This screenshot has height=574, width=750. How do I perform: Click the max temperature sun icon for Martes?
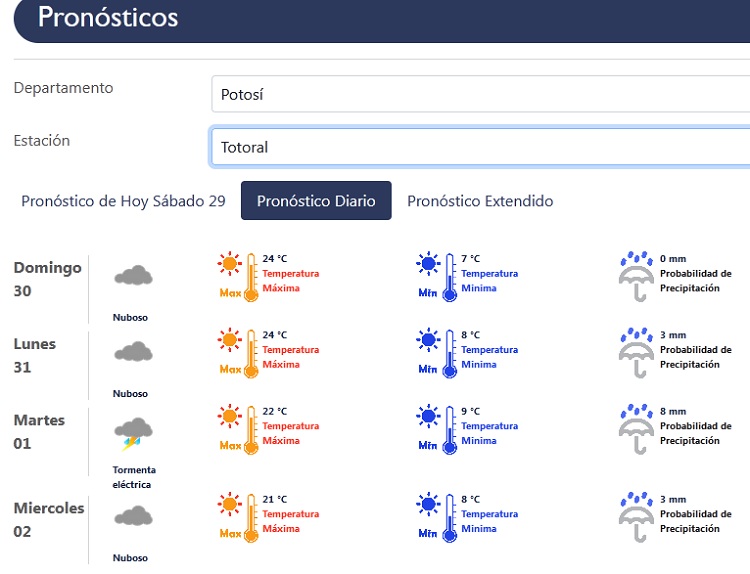pos(231,418)
